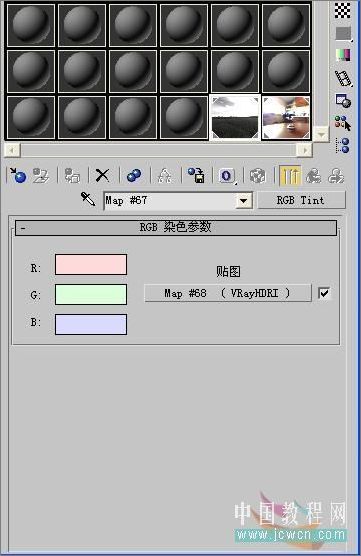Click the sample slots scroll-right arrow
Viewport: 361px width, 556px height.
pos(305,150)
